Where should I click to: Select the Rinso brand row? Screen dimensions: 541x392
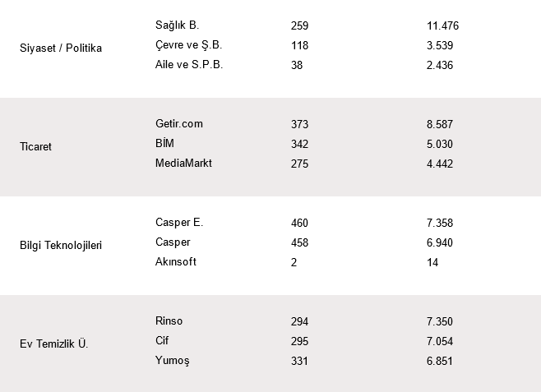(x=169, y=321)
